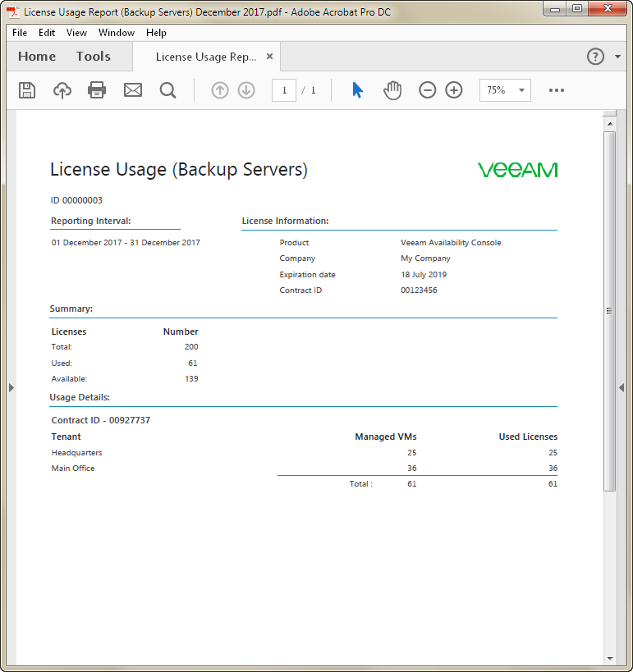This screenshot has height=672, width=633.
Task: Click the Usage Details heading
Action: [x=80, y=397]
